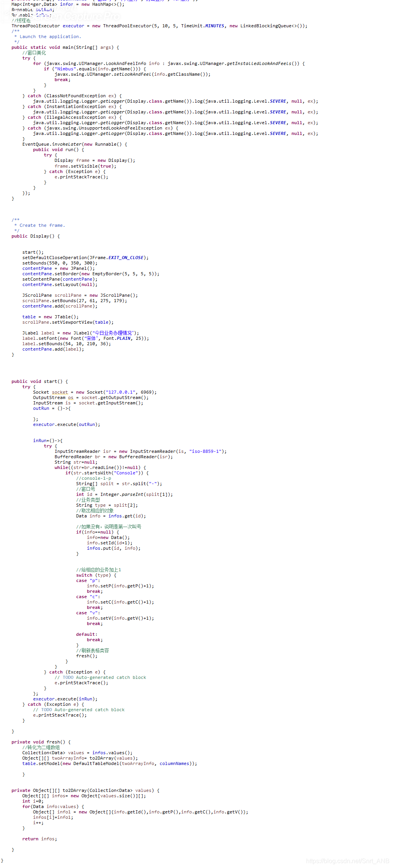Image resolution: width=393 pixels, height=868 pixels.
Task: Click the 'while((str=br.readLine())!=null)' line
Action: pyautogui.click(x=100, y=467)
